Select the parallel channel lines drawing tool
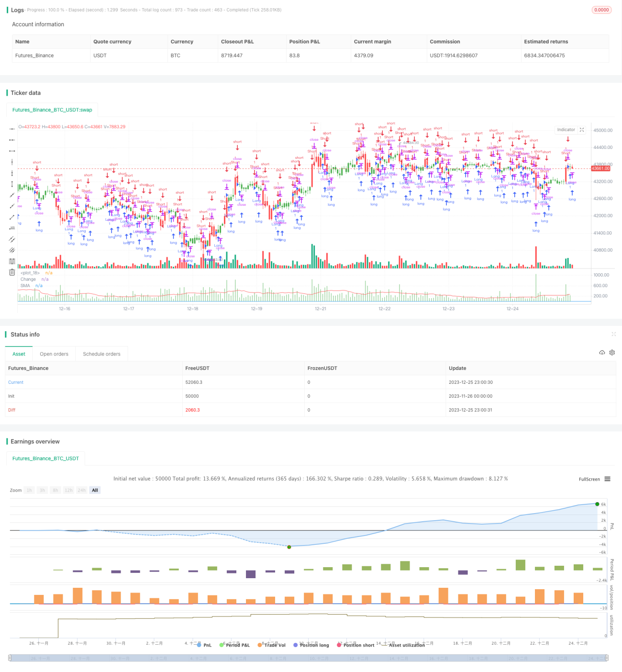622x672 pixels. click(12, 239)
